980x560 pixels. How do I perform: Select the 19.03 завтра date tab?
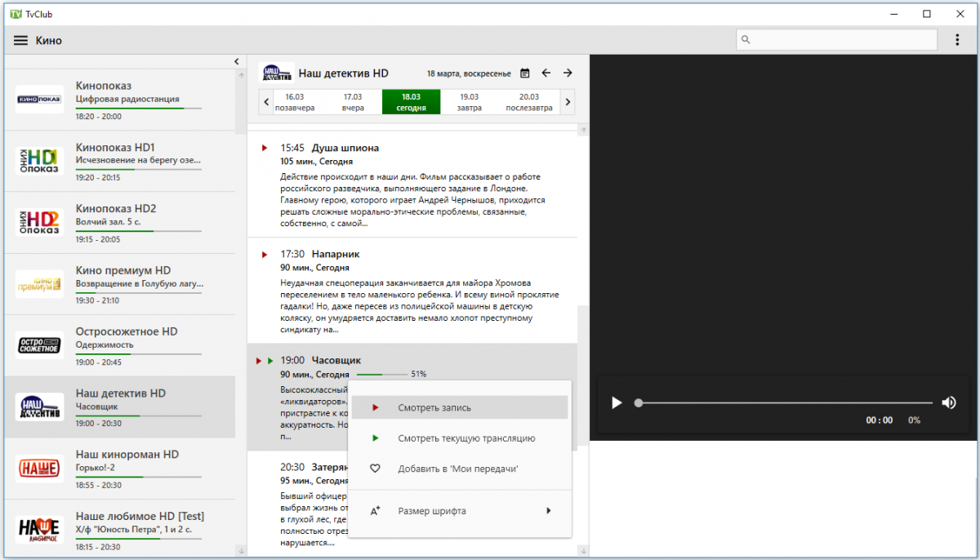coord(469,102)
